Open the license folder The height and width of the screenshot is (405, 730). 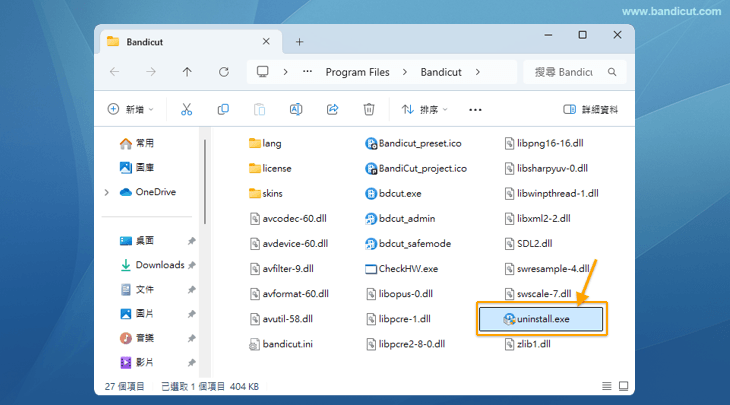click(x=270, y=169)
